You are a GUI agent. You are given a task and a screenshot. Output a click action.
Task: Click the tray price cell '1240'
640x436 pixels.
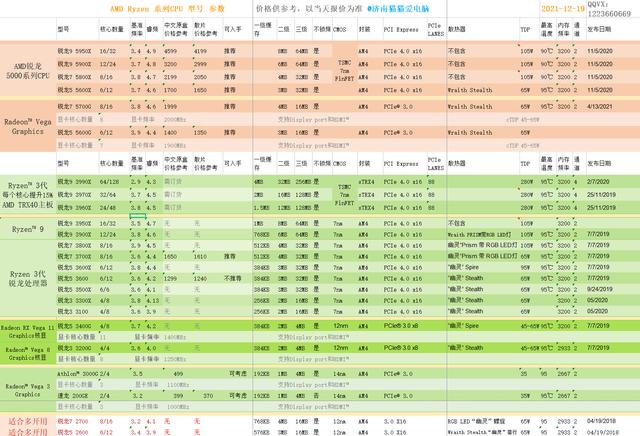click(200, 279)
